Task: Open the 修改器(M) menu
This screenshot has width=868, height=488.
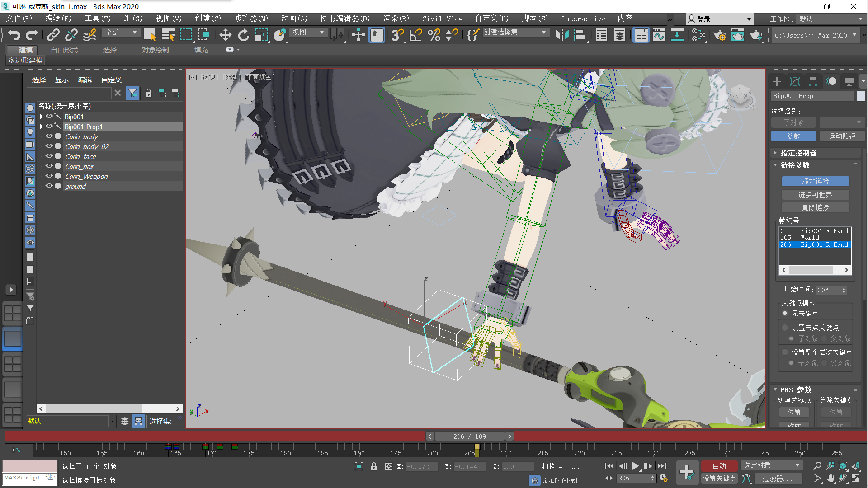Action: [251, 19]
